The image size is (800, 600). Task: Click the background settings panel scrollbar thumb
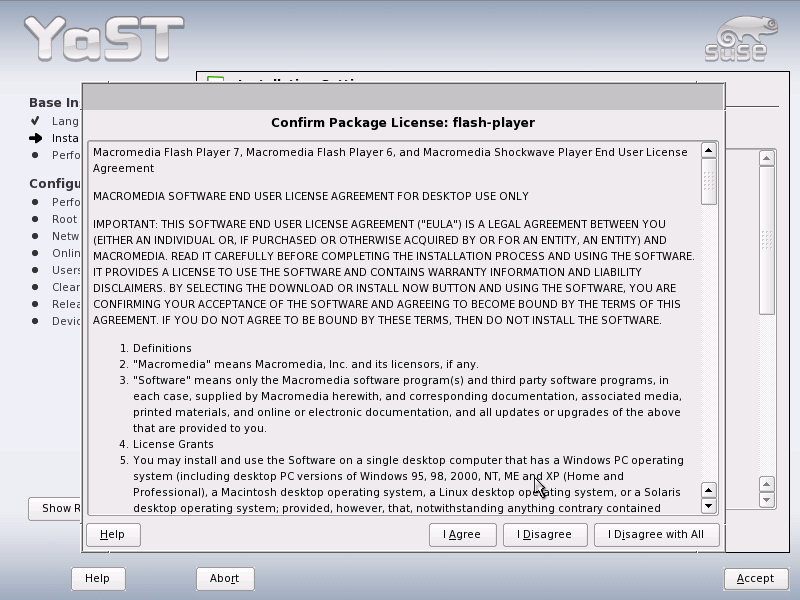[x=766, y=240]
